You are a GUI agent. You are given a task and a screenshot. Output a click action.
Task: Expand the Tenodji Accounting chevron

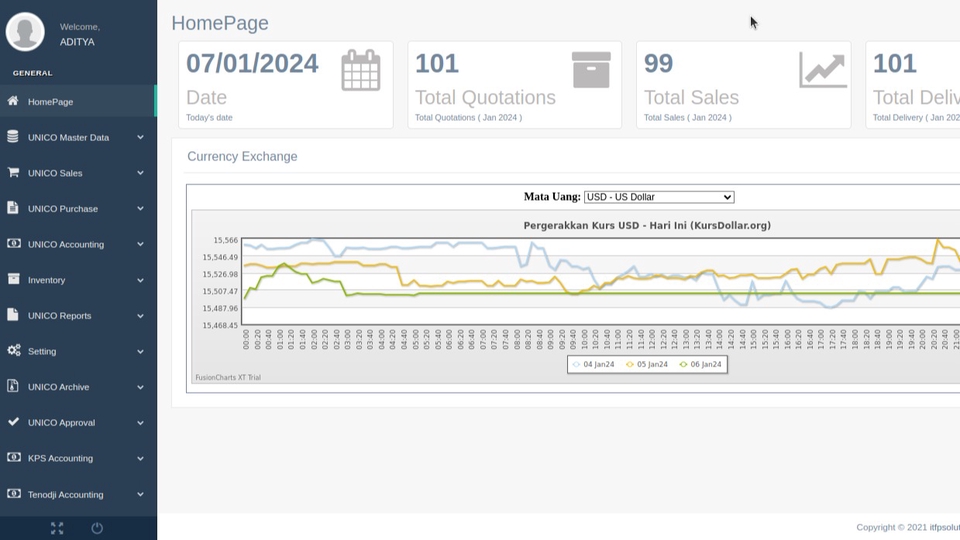[140, 494]
